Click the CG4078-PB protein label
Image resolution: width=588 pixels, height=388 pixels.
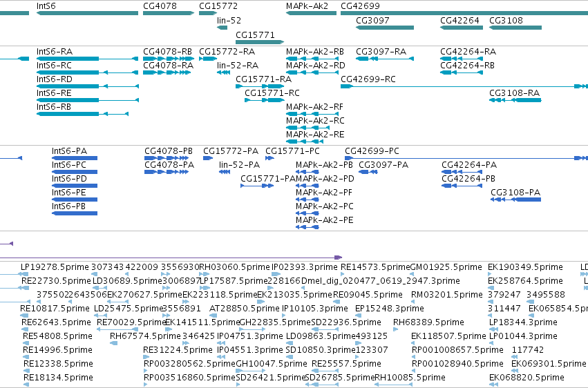click(169, 151)
